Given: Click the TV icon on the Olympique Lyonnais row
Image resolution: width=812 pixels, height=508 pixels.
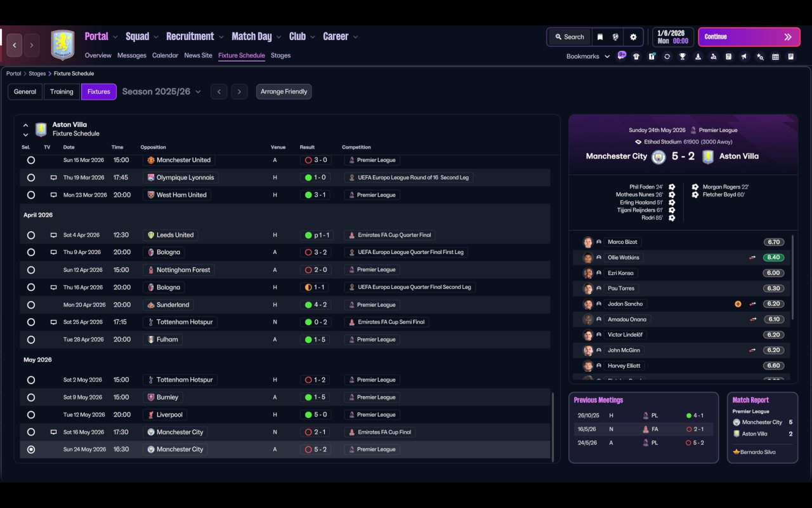Looking at the screenshot, I should [x=54, y=178].
